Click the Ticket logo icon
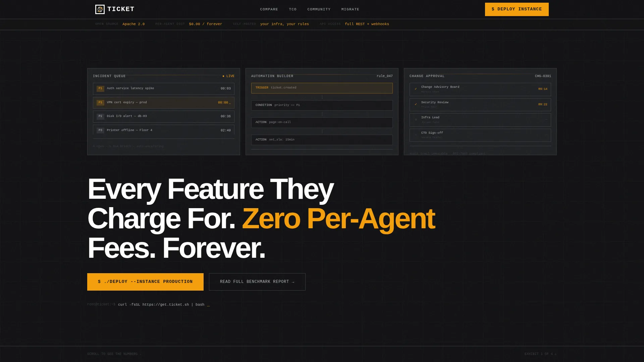The width and height of the screenshot is (644, 362). click(x=100, y=9)
